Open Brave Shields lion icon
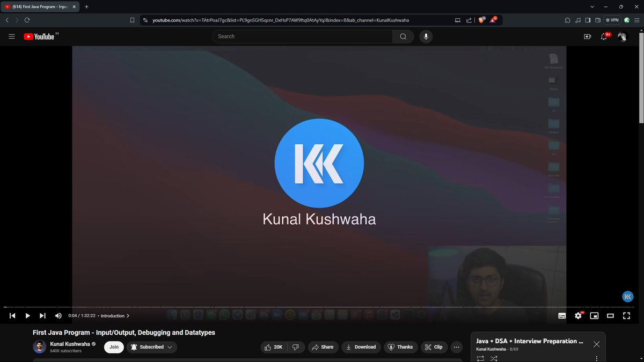The image size is (644, 362). [x=481, y=20]
